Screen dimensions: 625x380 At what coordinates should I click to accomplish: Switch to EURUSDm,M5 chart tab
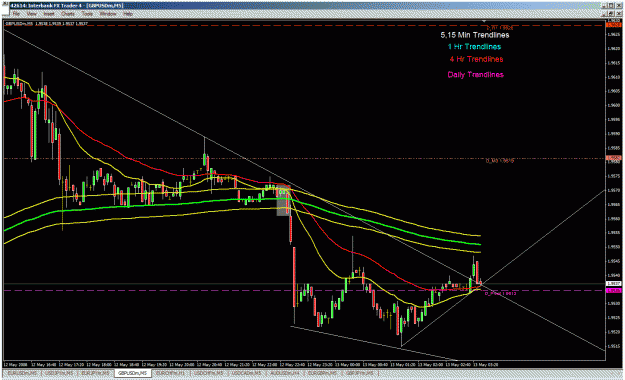[22, 373]
